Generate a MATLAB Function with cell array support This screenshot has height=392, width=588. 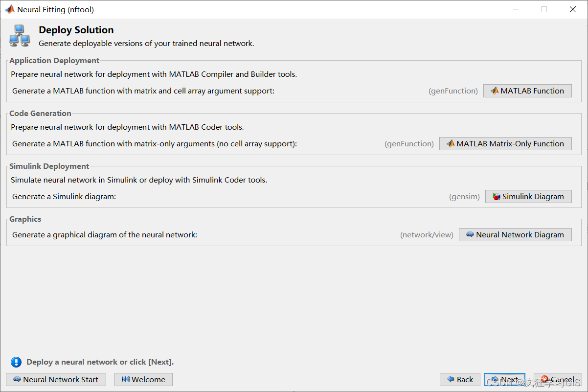pyautogui.click(x=527, y=91)
